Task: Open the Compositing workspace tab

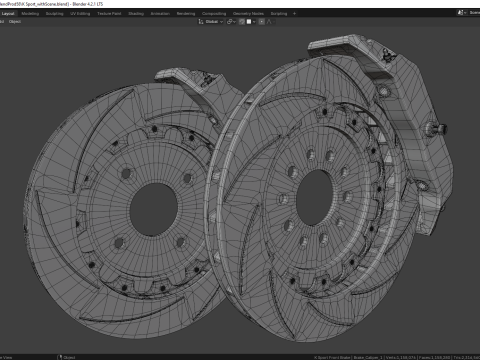Action: [214, 14]
